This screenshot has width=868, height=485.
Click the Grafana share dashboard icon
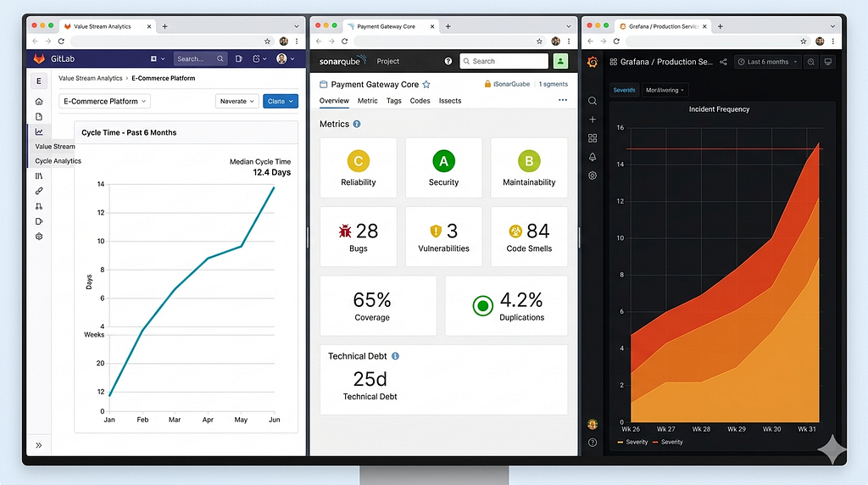click(723, 62)
